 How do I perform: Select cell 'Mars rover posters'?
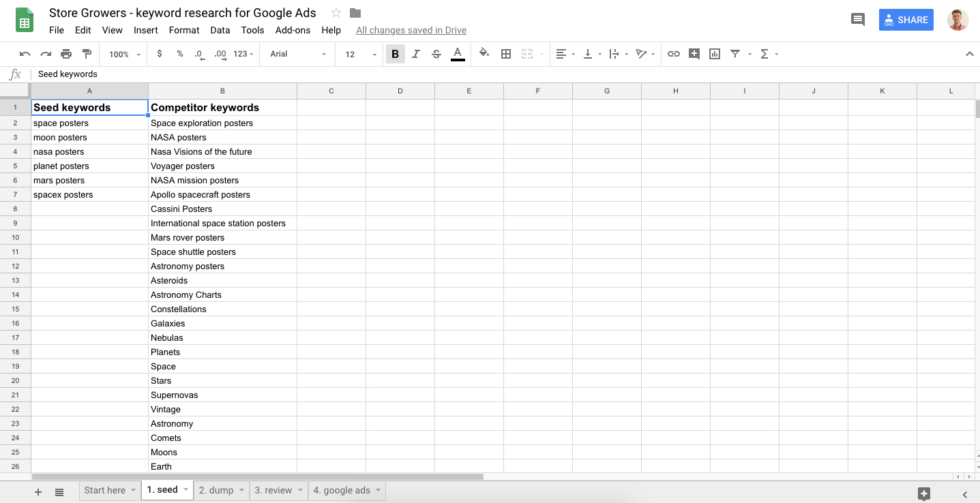coord(222,238)
